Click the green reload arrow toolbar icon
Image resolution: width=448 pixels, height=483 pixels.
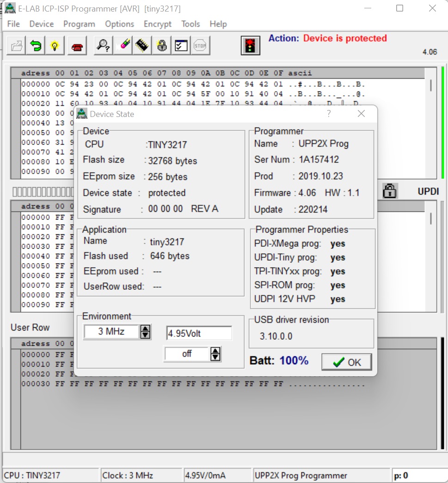pos(36,46)
